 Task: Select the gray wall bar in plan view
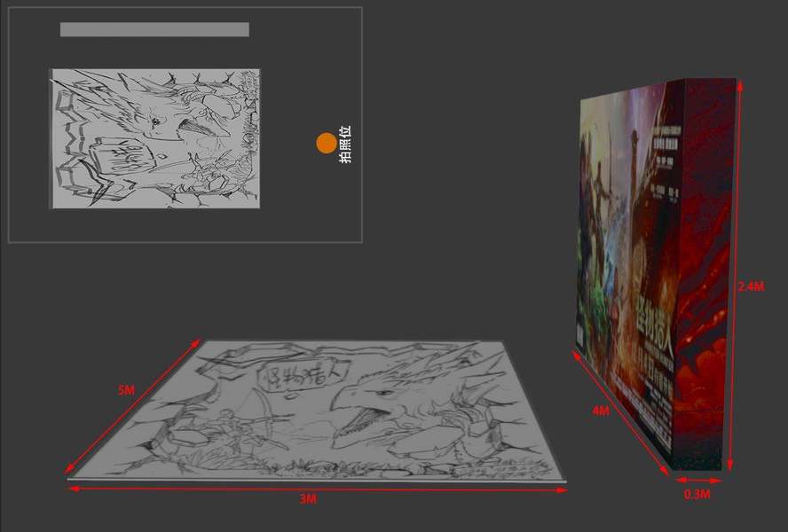pos(154,29)
